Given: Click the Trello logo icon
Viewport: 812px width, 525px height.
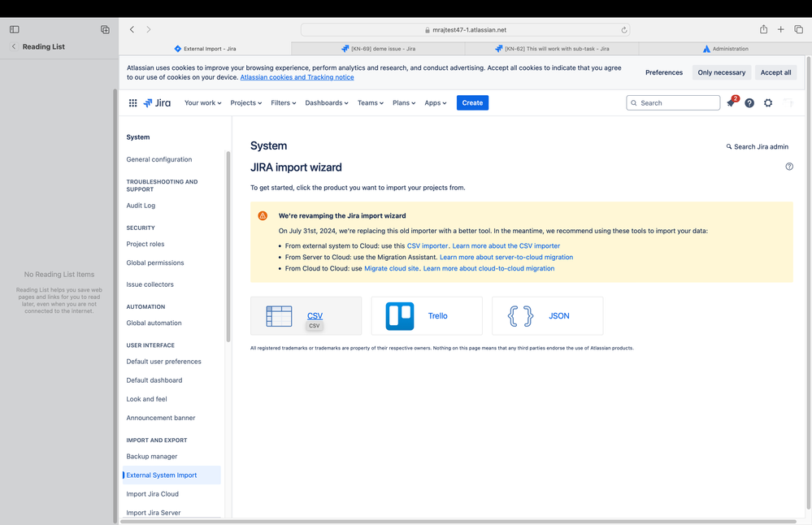Looking at the screenshot, I should coord(400,316).
